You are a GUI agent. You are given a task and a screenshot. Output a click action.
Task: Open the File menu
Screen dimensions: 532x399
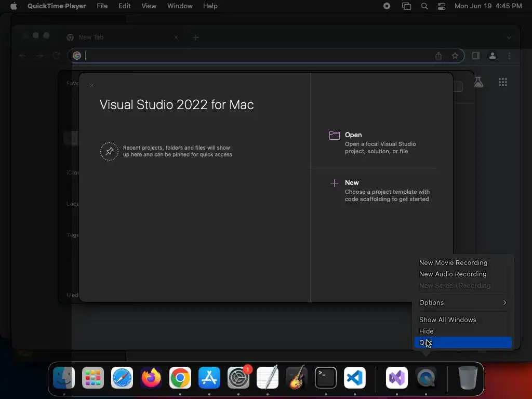[x=102, y=6]
